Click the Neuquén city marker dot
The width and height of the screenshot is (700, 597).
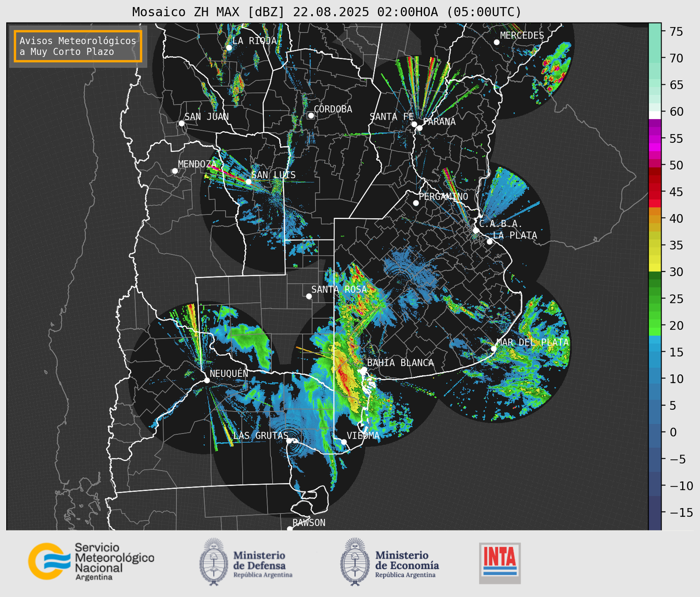tap(207, 380)
